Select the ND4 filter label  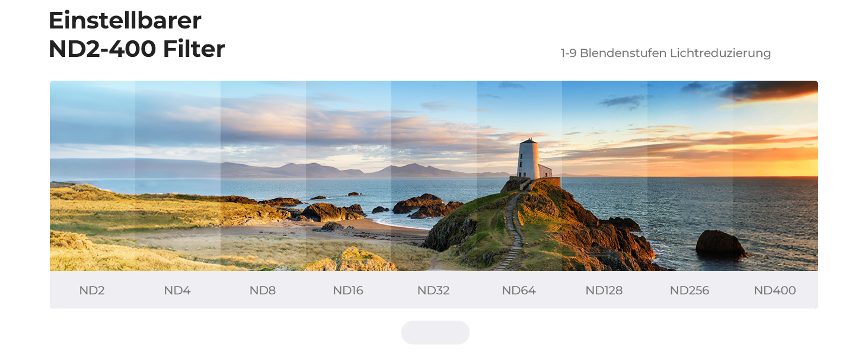coord(177,290)
